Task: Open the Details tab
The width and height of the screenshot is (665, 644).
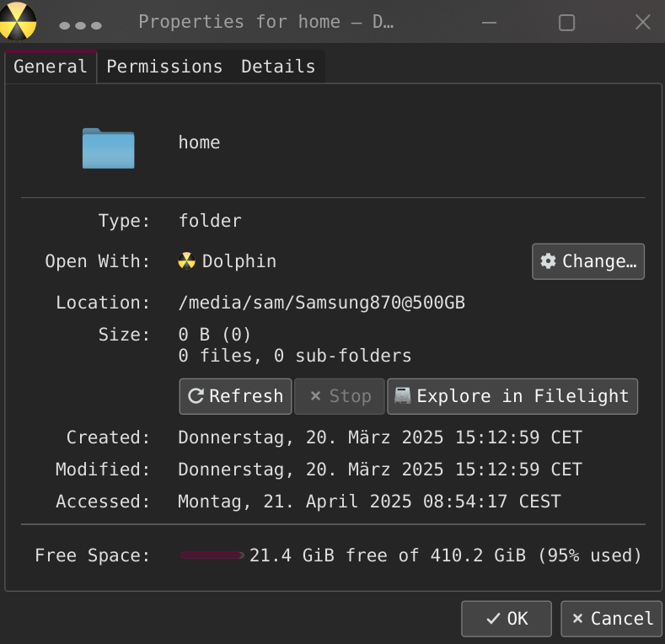Action: click(278, 67)
